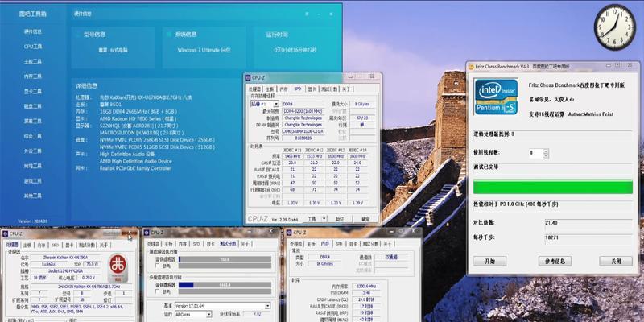The height and width of the screenshot is (322, 644).
Task: Open 综合工具 in the toolbox sidebar
Action: 32,136
